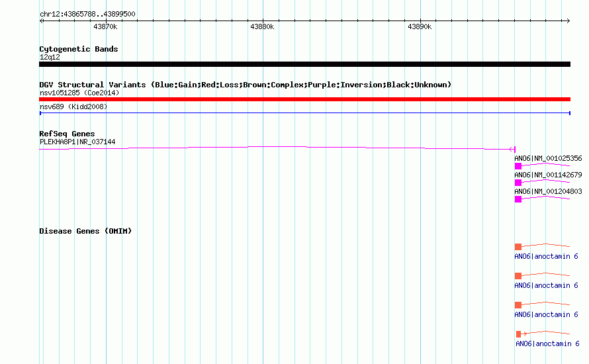Screen dimensions: 589x364
Task: Select the magenta exon box of NM_001142679
Action: click(x=518, y=183)
